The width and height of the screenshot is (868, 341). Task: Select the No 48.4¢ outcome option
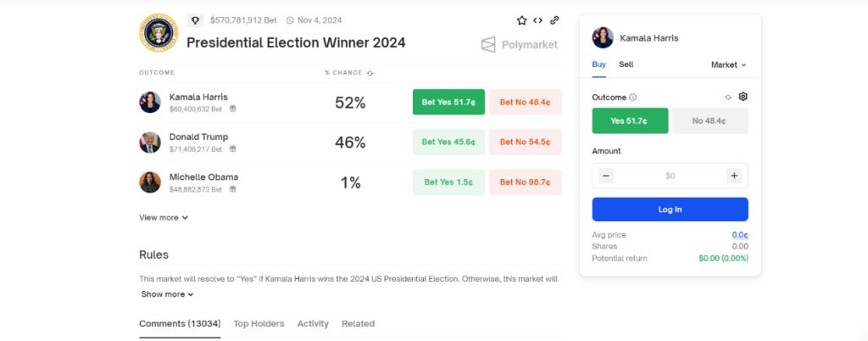click(x=709, y=120)
